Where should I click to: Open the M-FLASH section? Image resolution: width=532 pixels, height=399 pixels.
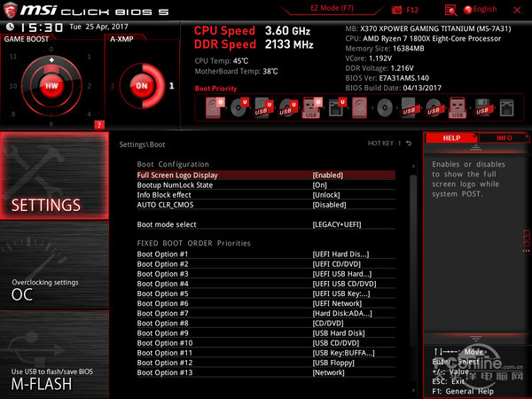(54, 354)
